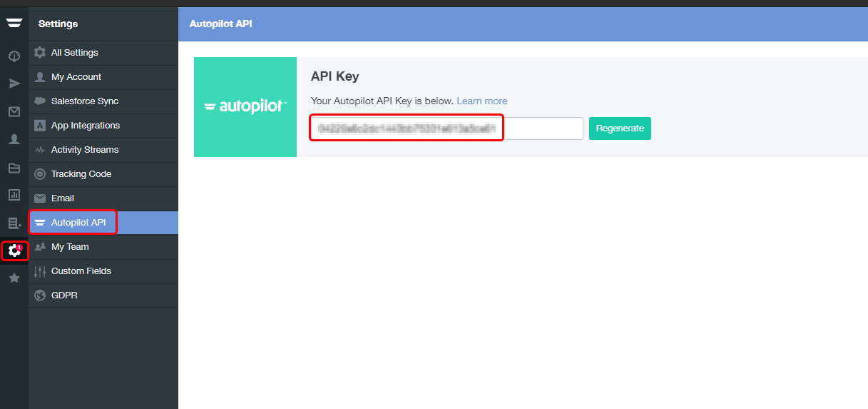Open My Team settings
This screenshot has width=868, height=409.
[103, 247]
